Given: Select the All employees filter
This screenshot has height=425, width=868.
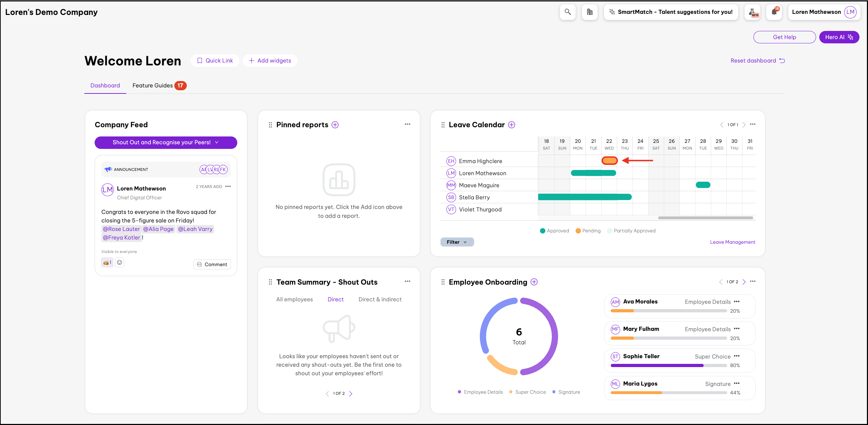Looking at the screenshot, I should [295, 299].
